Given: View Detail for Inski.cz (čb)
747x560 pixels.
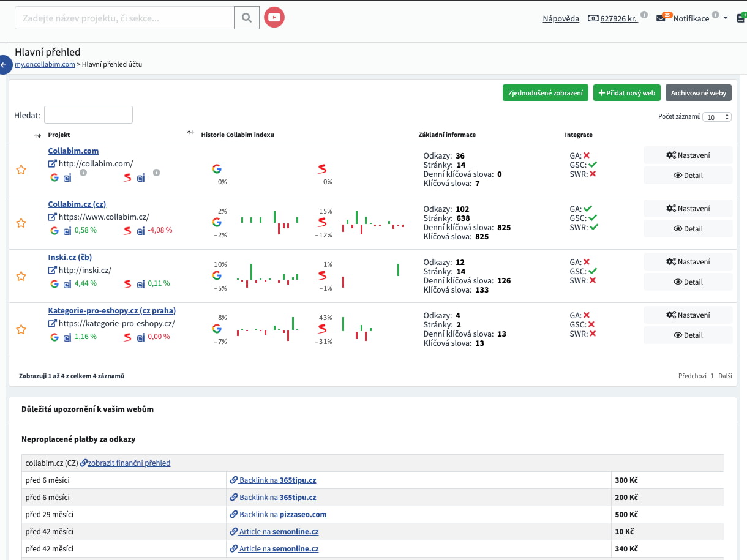Looking at the screenshot, I should [x=688, y=282].
